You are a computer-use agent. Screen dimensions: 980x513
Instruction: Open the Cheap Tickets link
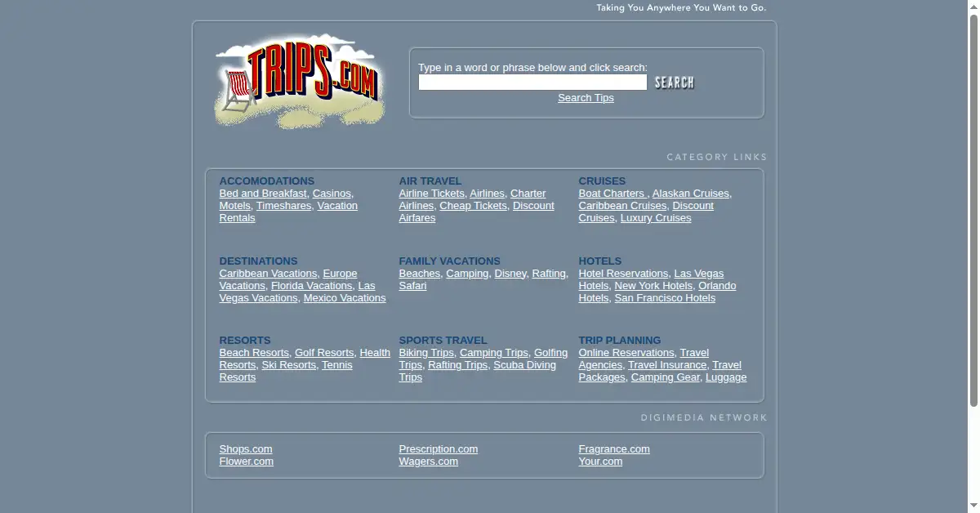(473, 206)
